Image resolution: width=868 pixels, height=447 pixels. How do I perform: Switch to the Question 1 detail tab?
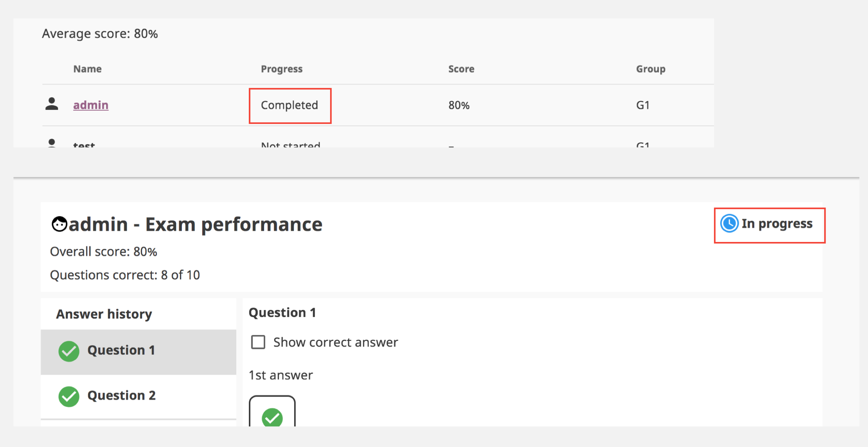(x=283, y=312)
